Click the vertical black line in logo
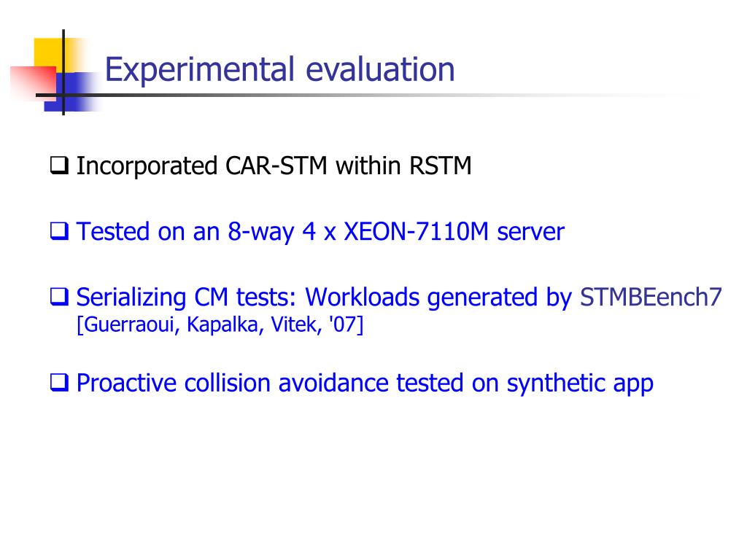Image resolution: width=747 pixels, height=560 pixels. tap(63, 72)
